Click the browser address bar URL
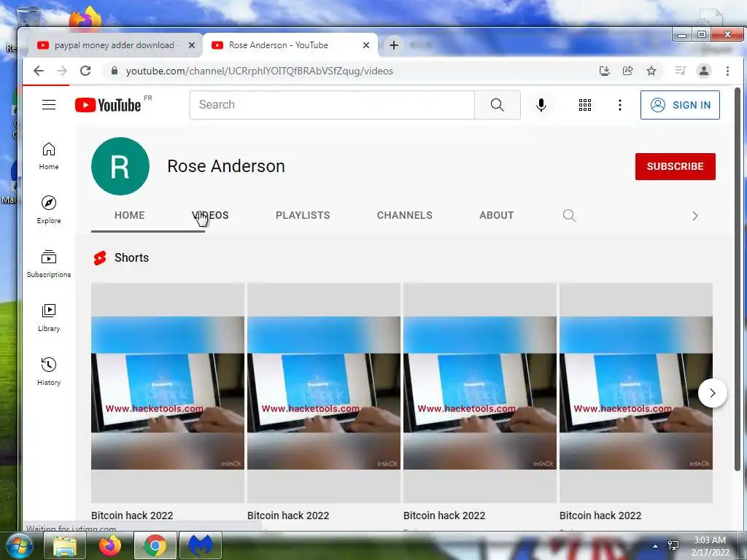This screenshot has width=747, height=560. tap(259, 71)
